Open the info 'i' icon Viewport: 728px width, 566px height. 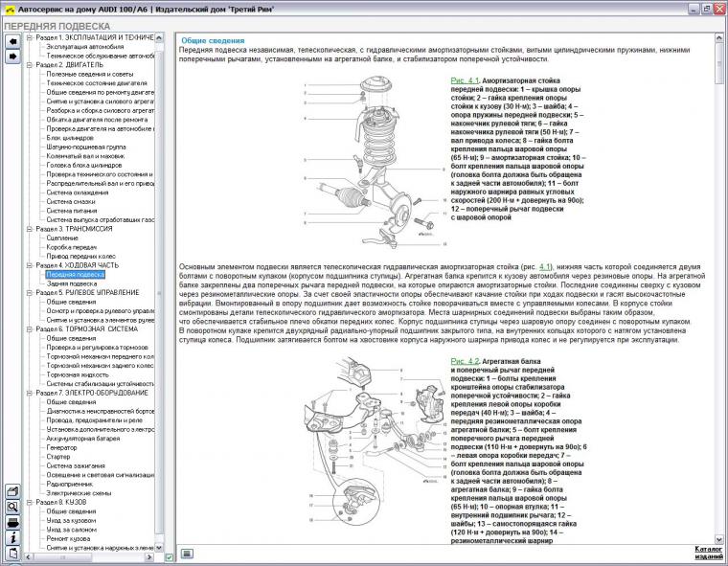tap(12, 537)
